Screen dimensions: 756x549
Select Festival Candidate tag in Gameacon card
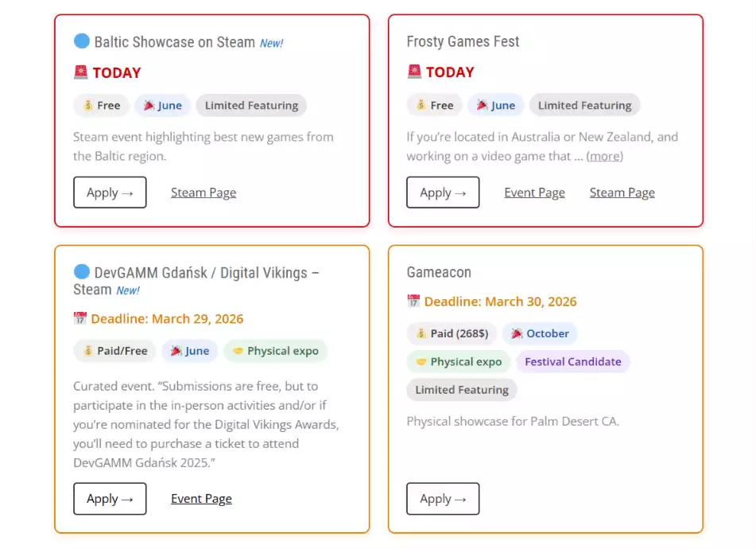click(x=573, y=361)
